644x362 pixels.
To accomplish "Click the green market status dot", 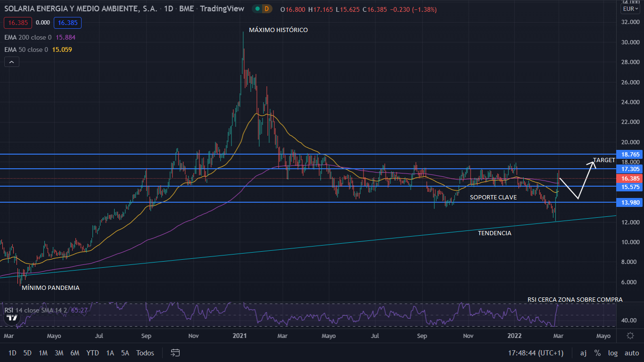I will click(x=257, y=9).
